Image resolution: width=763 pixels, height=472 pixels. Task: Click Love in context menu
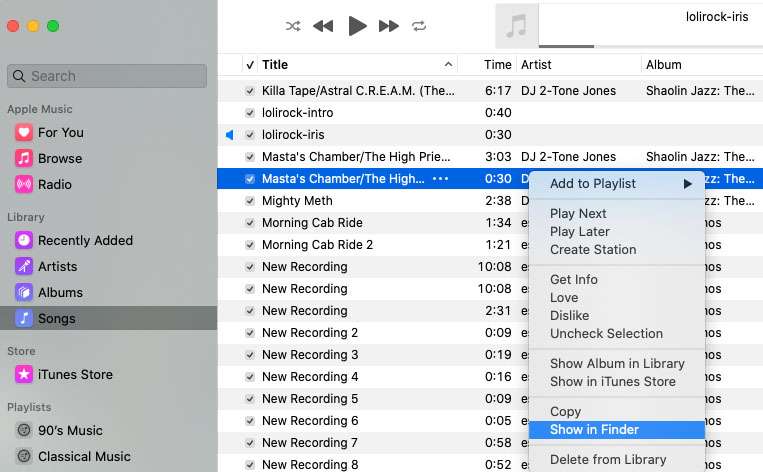pos(564,298)
